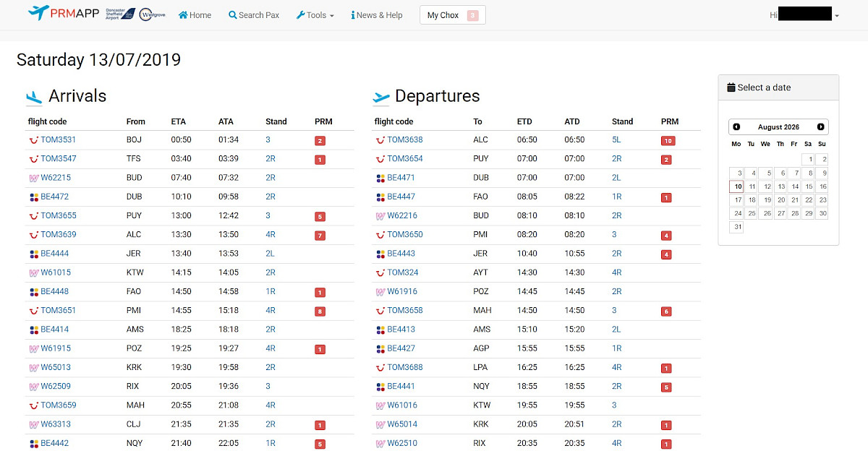The height and width of the screenshot is (451, 868).
Task: Open arrival flight BE4472
Action: tap(54, 197)
